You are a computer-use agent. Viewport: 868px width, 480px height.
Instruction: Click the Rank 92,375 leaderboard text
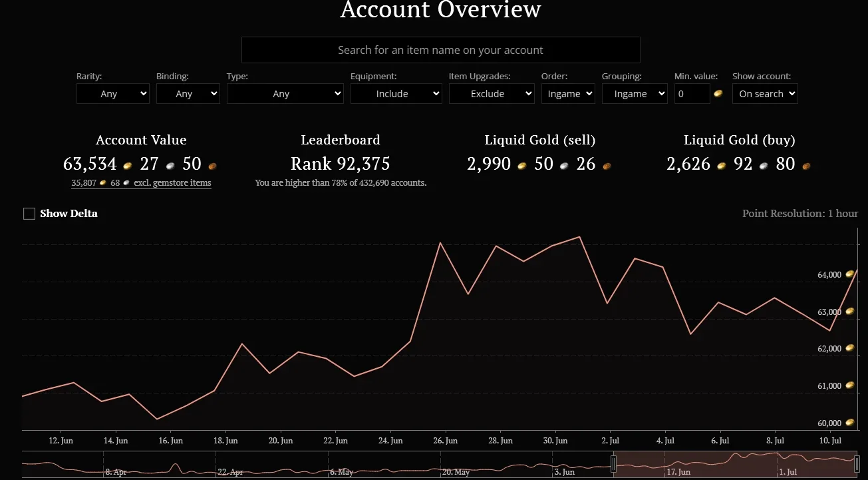341,164
